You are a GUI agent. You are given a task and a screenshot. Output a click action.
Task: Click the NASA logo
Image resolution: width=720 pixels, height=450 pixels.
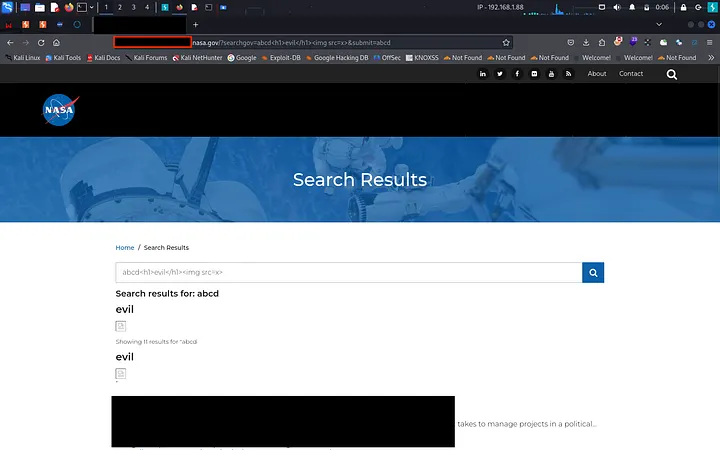[58, 110]
